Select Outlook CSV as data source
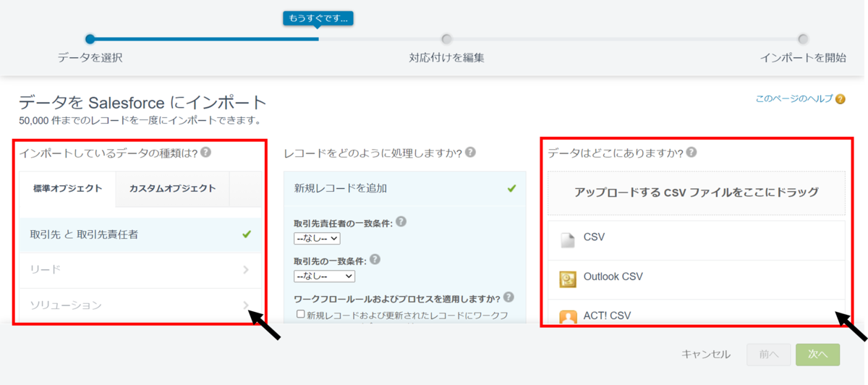The width and height of the screenshot is (868, 385). click(696, 279)
